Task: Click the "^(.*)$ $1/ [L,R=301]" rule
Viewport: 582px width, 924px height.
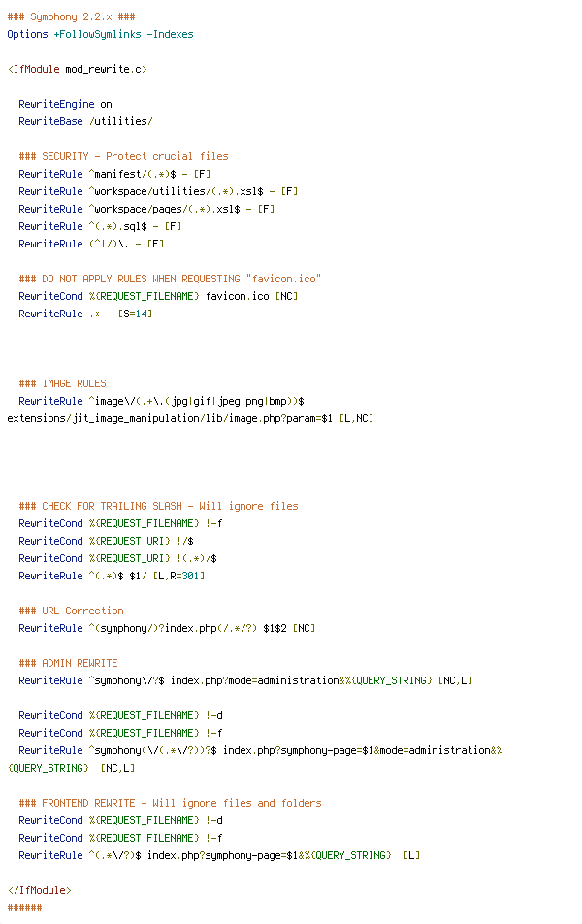Action: (x=112, y=576)
